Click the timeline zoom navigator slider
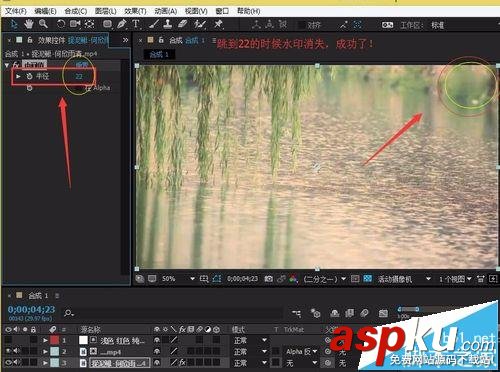 (x=409, y=309)
